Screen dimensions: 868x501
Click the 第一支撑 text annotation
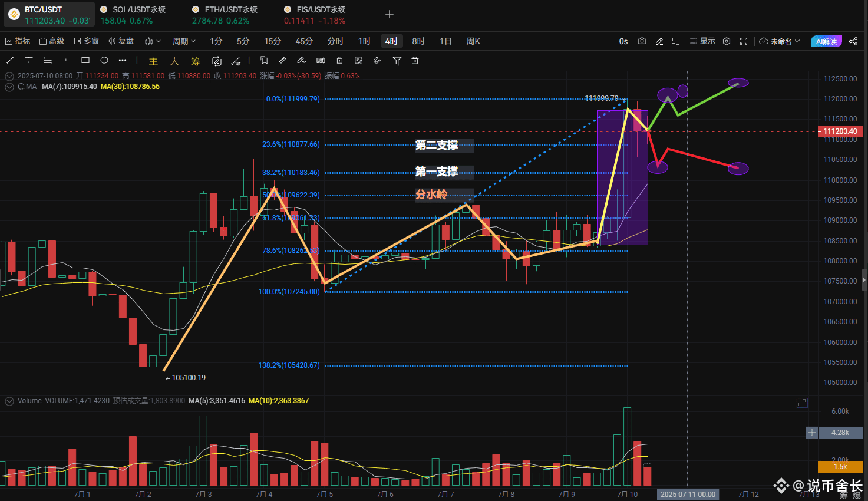[437, 172]
